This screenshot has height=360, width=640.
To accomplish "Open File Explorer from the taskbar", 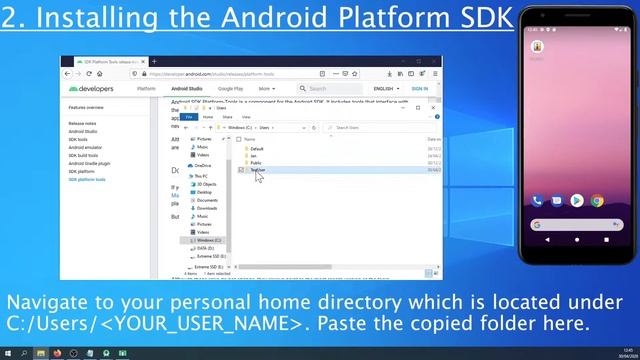I will click(41, 353).
